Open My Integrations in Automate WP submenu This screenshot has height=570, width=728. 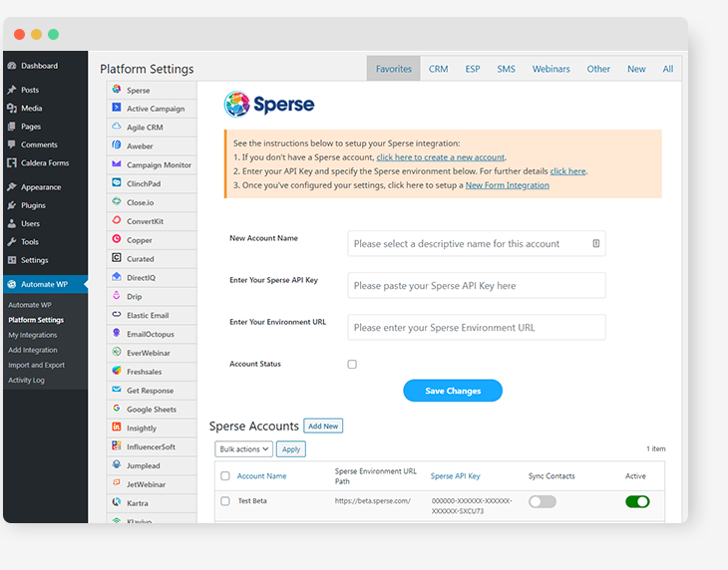33,335
